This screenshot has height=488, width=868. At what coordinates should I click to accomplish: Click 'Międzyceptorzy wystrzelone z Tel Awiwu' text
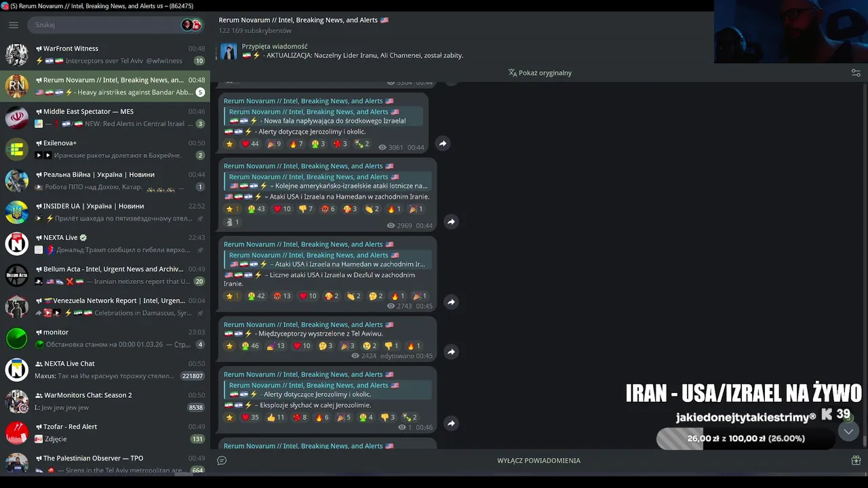point(320,333)
